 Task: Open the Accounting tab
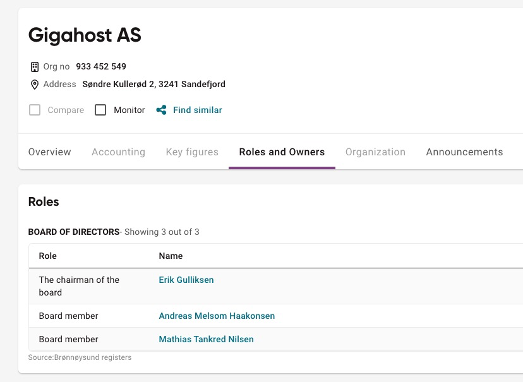[118, 152]
